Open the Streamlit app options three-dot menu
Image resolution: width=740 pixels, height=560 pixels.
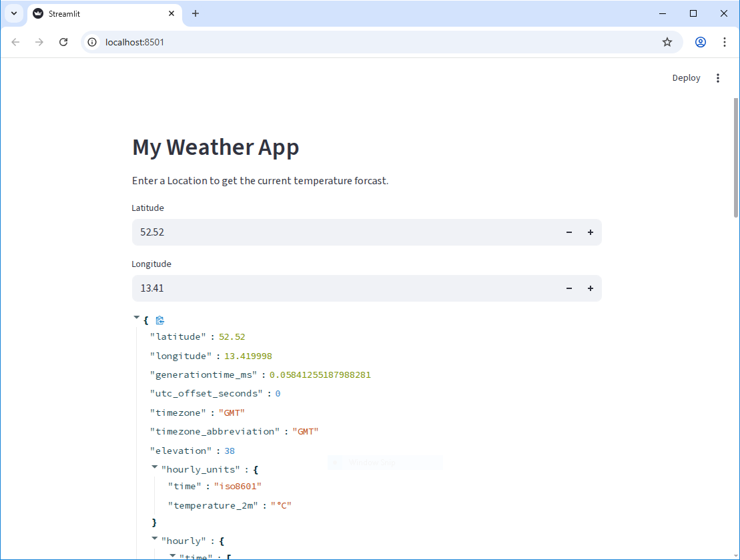click(x=718, y=78)
